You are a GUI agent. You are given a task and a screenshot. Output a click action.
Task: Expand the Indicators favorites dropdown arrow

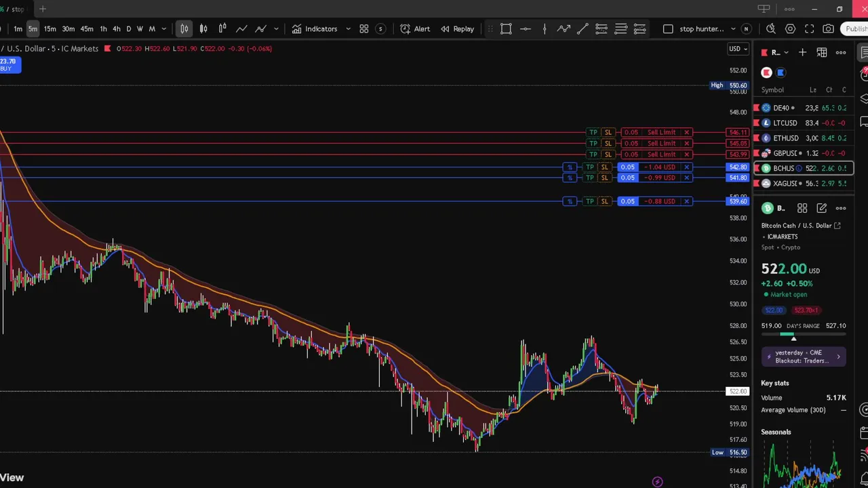point(348,28)
